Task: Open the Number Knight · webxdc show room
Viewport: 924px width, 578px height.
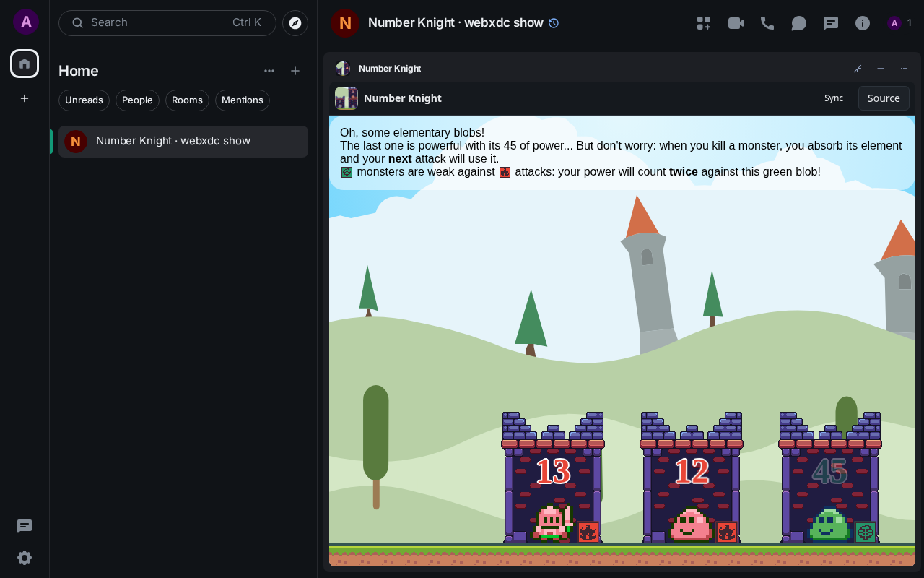Action: [x=183, y=142]
